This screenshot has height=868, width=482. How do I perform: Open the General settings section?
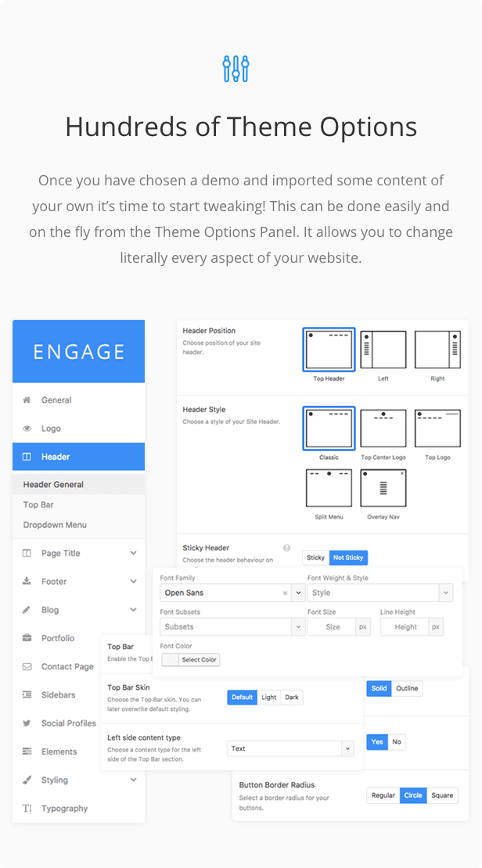(78, 400)
